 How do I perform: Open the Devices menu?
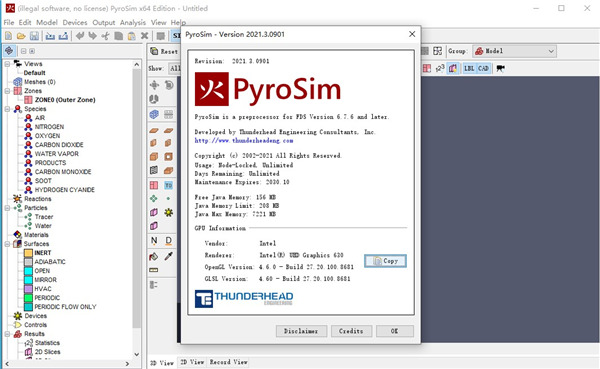(75, 23)
